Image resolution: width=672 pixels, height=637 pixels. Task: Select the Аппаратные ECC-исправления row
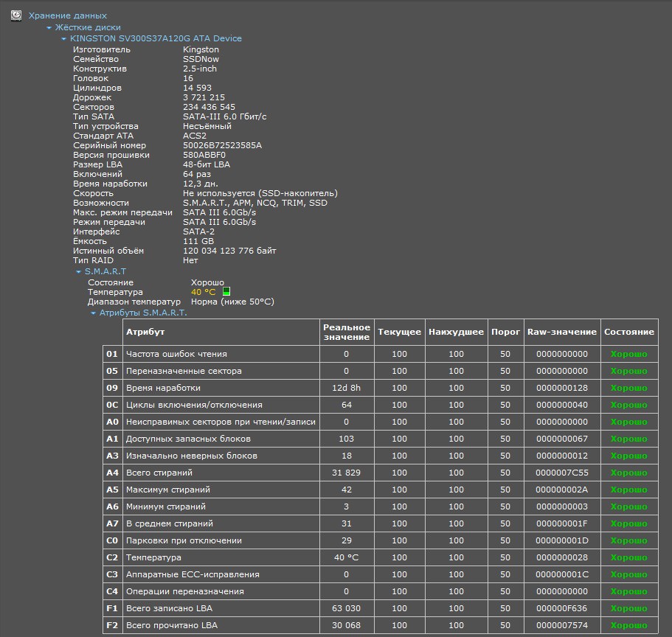coord(381,574)
